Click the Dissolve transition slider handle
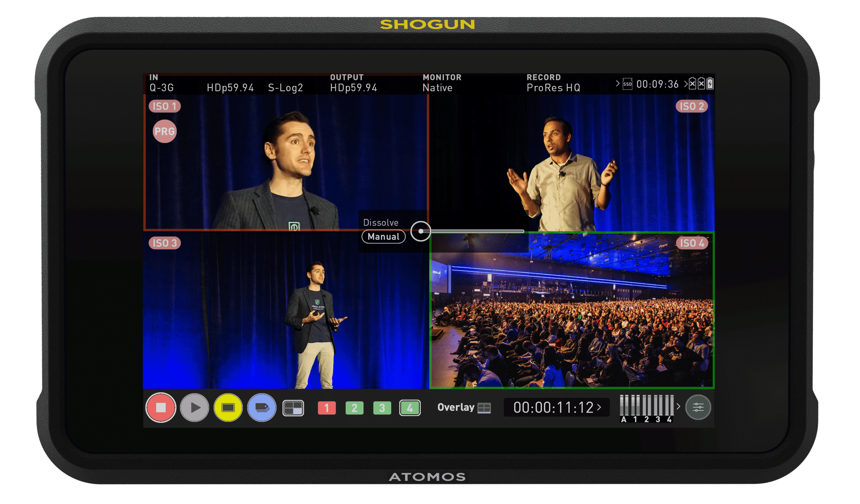This screenshot has height=504, width=860. click(x=421, y=231)
